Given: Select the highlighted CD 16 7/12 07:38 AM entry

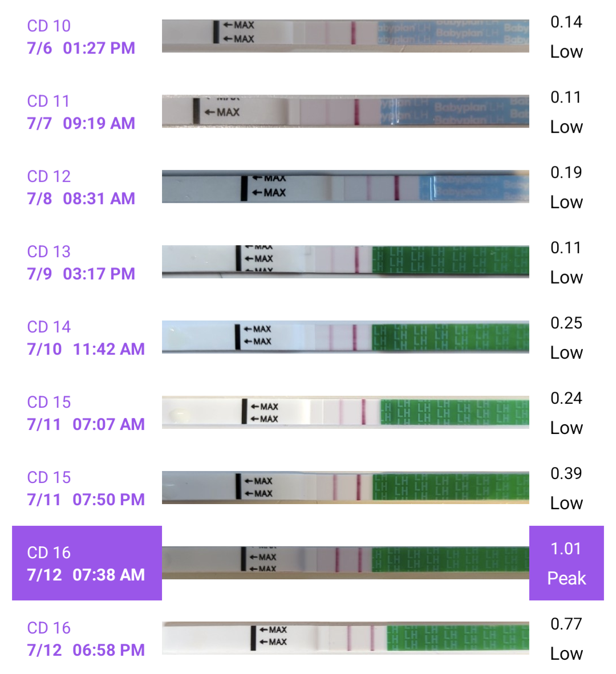Looking at the screenshot, I should click(87, 563).
